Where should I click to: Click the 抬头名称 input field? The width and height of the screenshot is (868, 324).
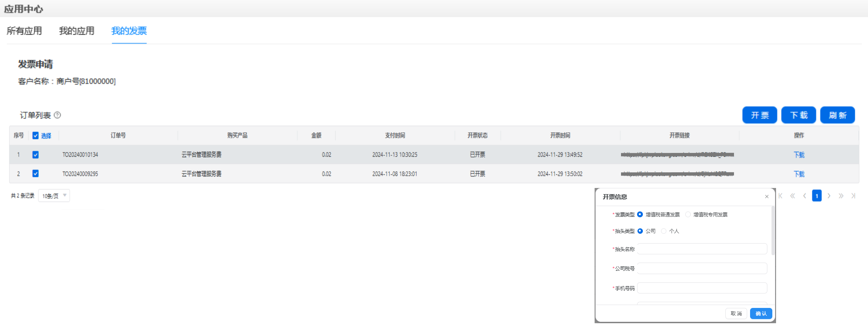point(702,249)
